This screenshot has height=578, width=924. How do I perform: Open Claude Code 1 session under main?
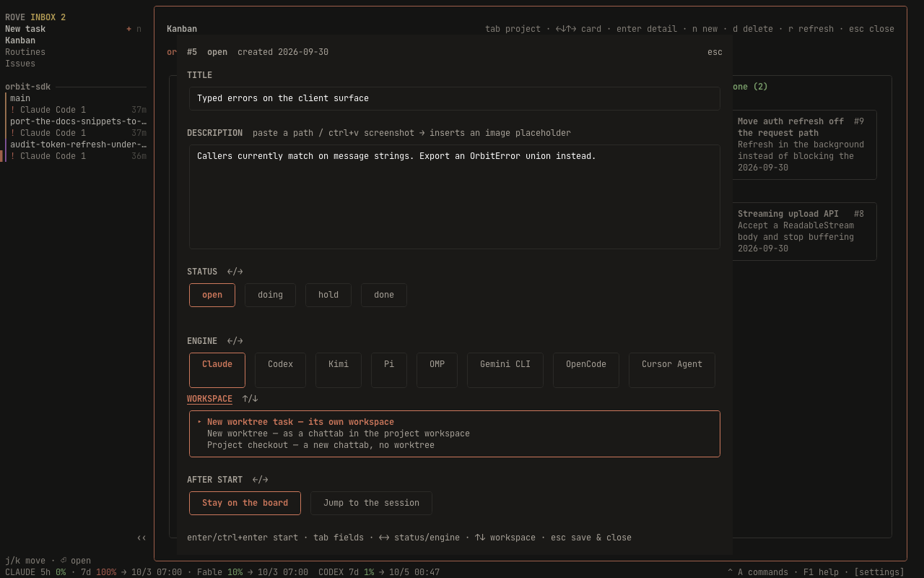click(x=77, y=110)
